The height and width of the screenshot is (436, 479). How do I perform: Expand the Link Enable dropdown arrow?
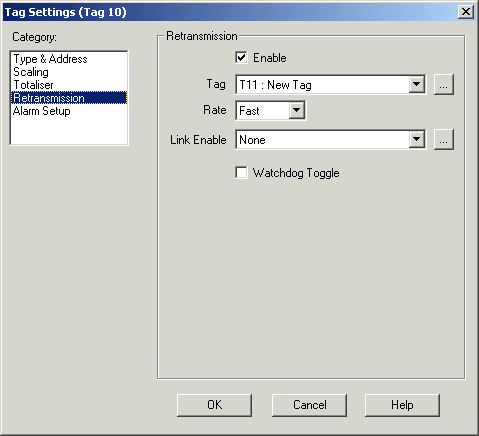pos(417,139)
